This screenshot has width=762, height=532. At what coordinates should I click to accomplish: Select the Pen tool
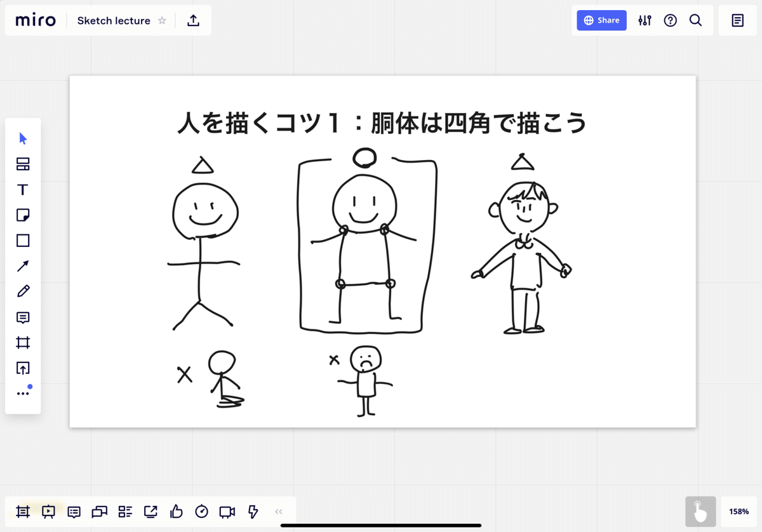23,291
